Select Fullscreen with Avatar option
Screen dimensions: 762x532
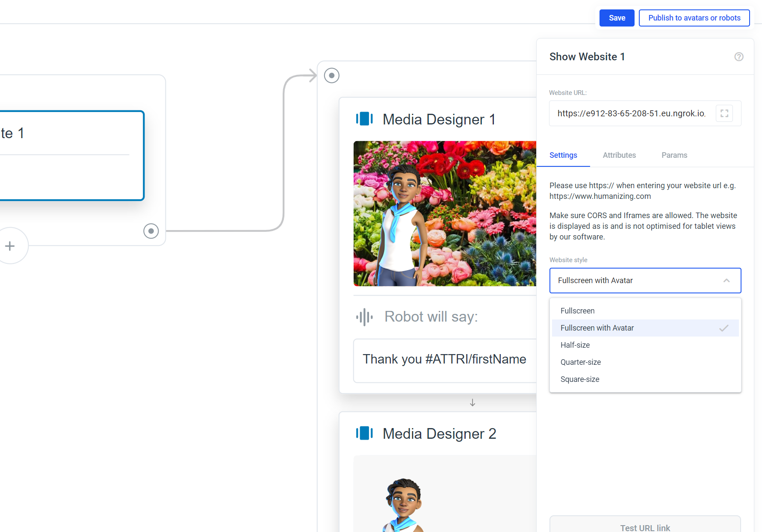[645, 328]
